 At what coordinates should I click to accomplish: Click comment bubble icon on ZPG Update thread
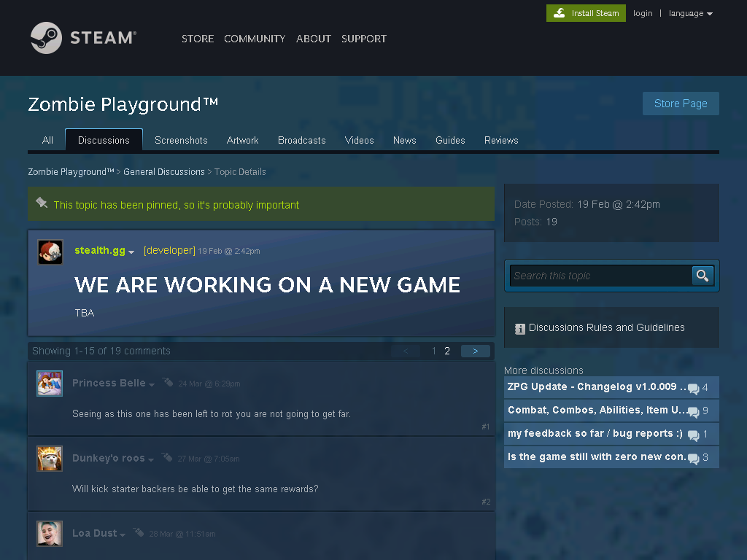(694, 389)
